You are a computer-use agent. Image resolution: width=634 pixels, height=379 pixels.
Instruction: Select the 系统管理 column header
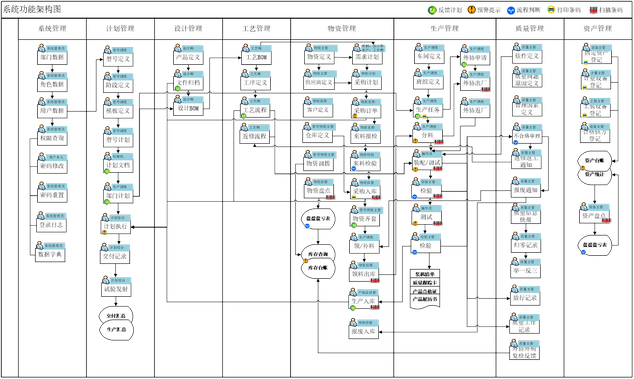[52, 28]
